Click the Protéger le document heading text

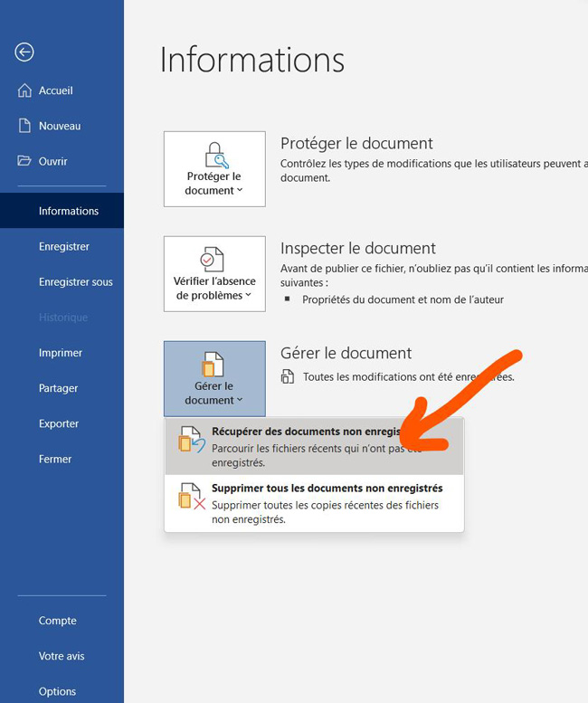(x=356, y=144)
